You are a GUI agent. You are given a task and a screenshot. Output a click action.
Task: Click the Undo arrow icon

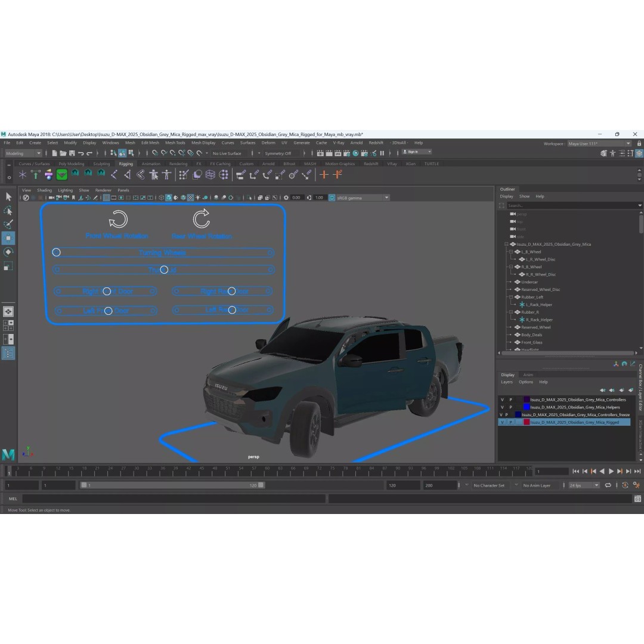point(81,153)
